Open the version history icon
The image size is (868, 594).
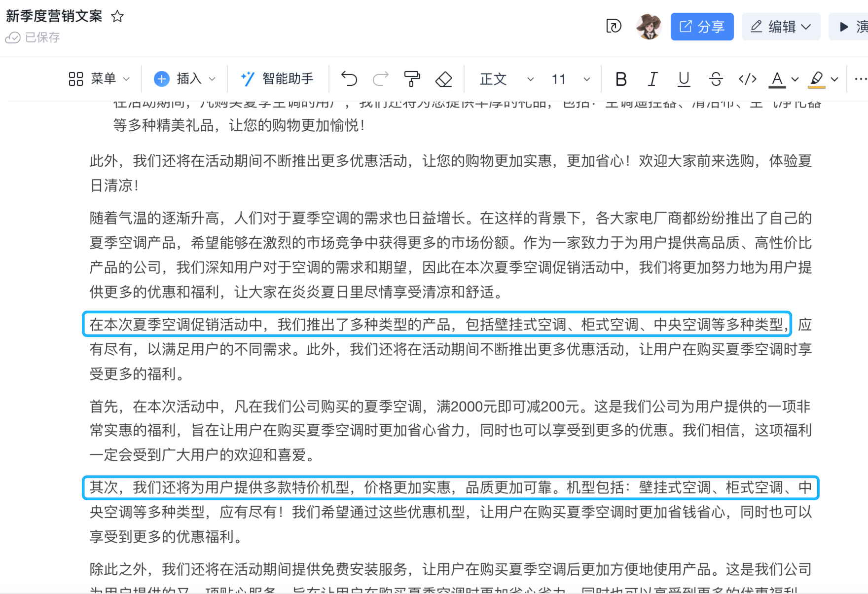point(614,26)
